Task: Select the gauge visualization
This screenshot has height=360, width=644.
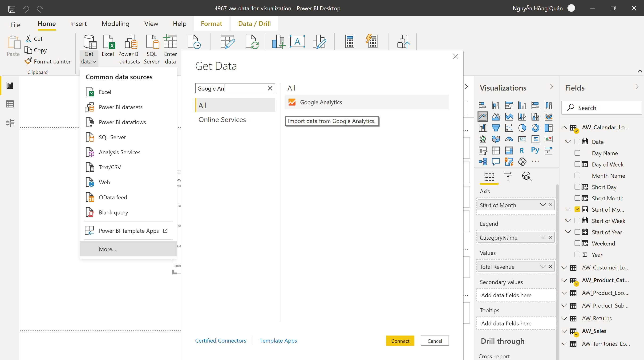Action: click(509, 139)
